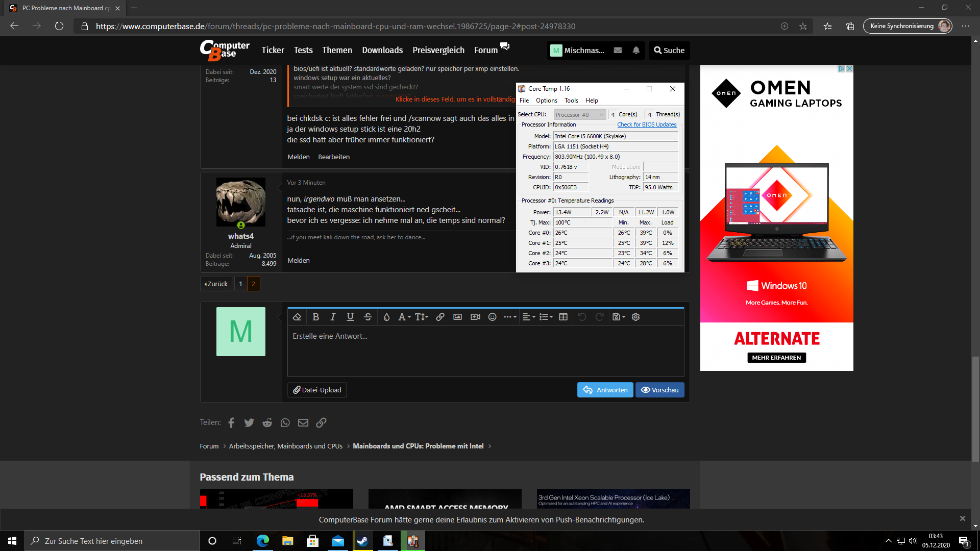This screenshot has height=551, width=980.
Task: Click MEHR ERFAHREN in Alternate ad
Action: (x=776, y=358)
